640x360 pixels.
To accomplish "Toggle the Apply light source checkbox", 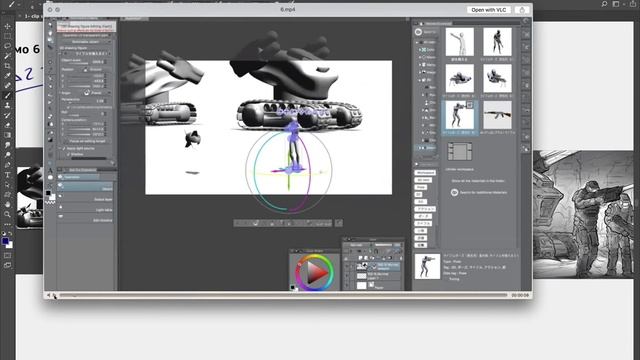I will pyautogui.click(x=64, y=149).
